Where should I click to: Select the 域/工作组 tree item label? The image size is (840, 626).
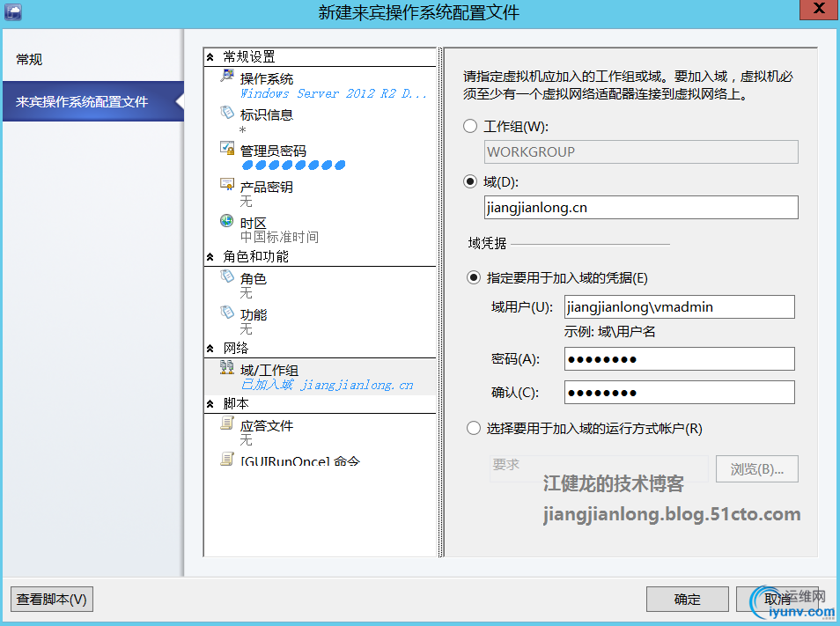click(269, 370)
